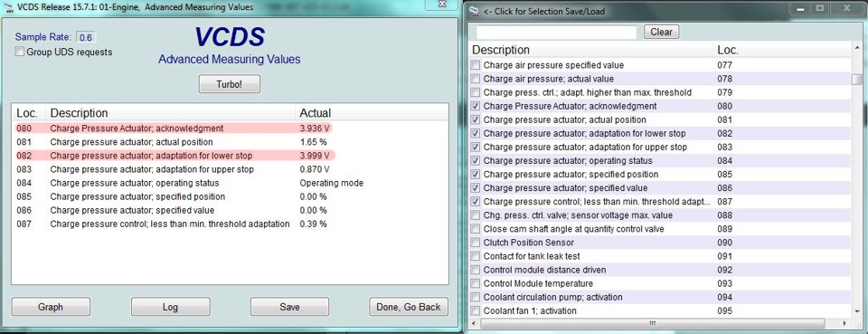Start logging with Log button

(x=171, y=307)
